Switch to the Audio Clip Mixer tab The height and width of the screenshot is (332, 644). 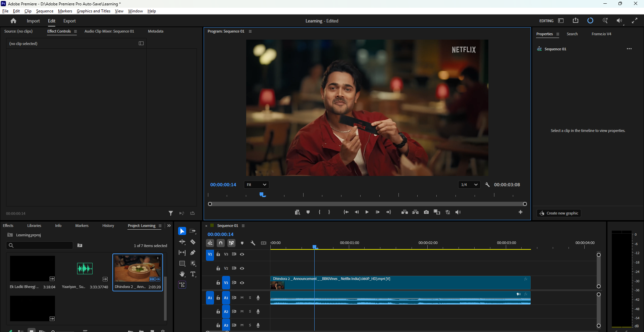coord(109,31)
